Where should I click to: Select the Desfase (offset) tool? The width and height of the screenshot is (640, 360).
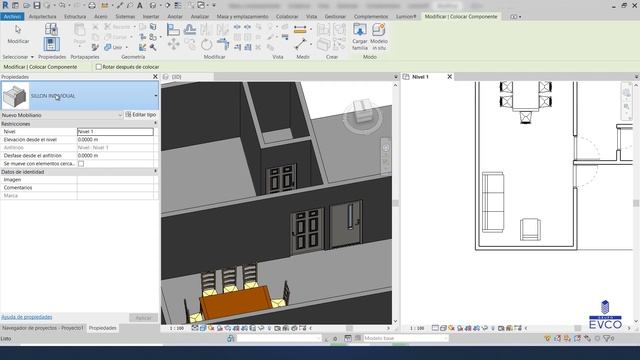[190, 29]
